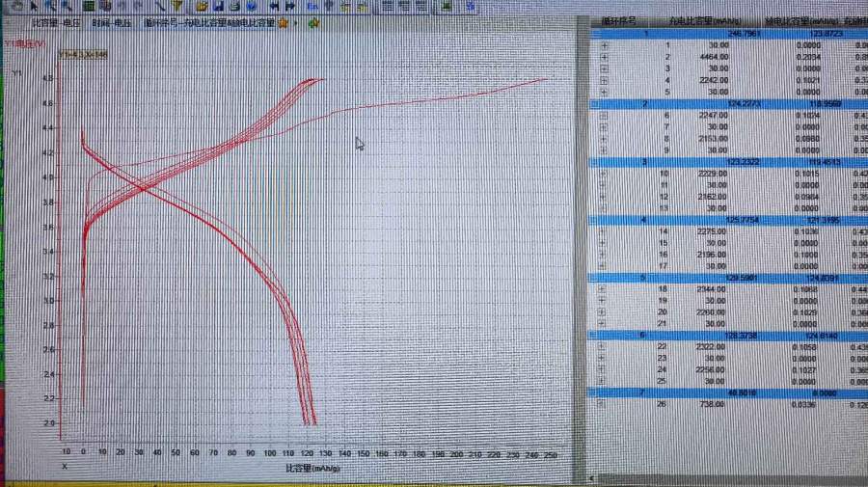Click the orange star on the third tab

pyautogui.click(x=284, y=22)
